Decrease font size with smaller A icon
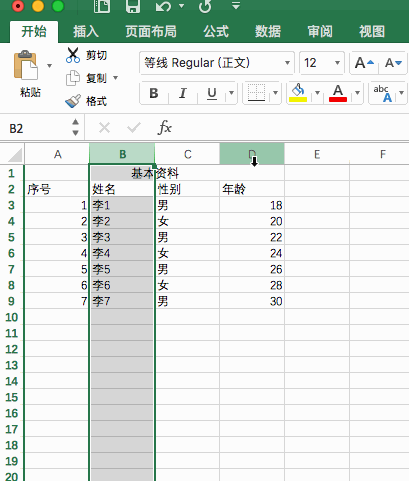This screenshot has width=409, height=481. (x=393, y=63)
